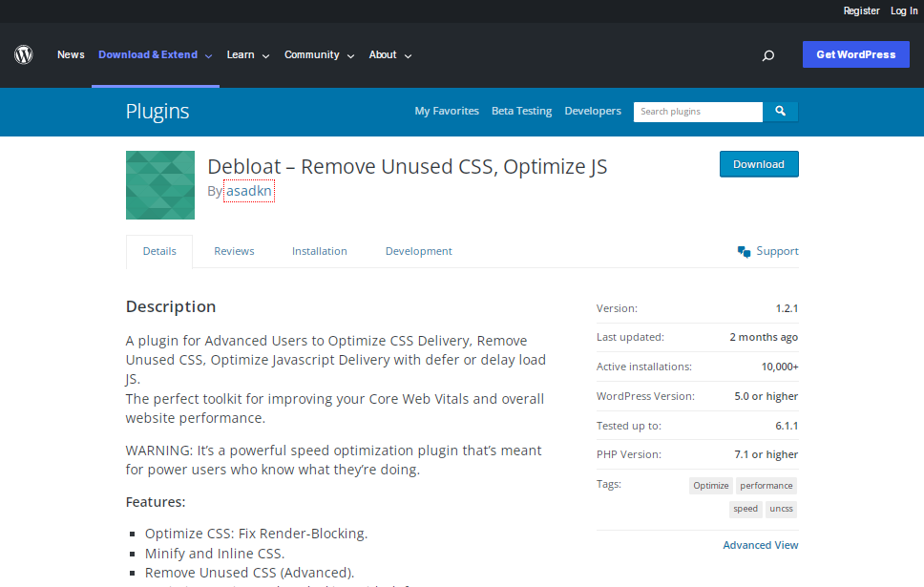924x587 pixels.
Task: Open the site search magnifier icon
Action: coord(767,55)
